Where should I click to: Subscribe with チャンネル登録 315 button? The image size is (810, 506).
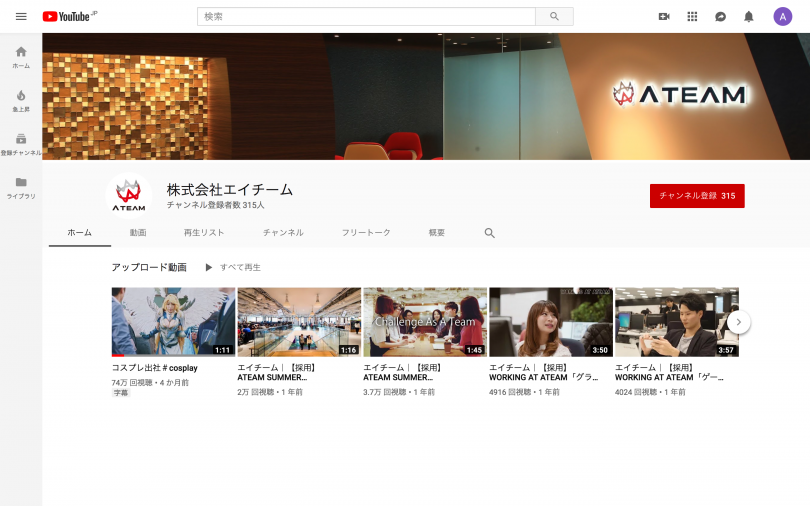(697, 196)
